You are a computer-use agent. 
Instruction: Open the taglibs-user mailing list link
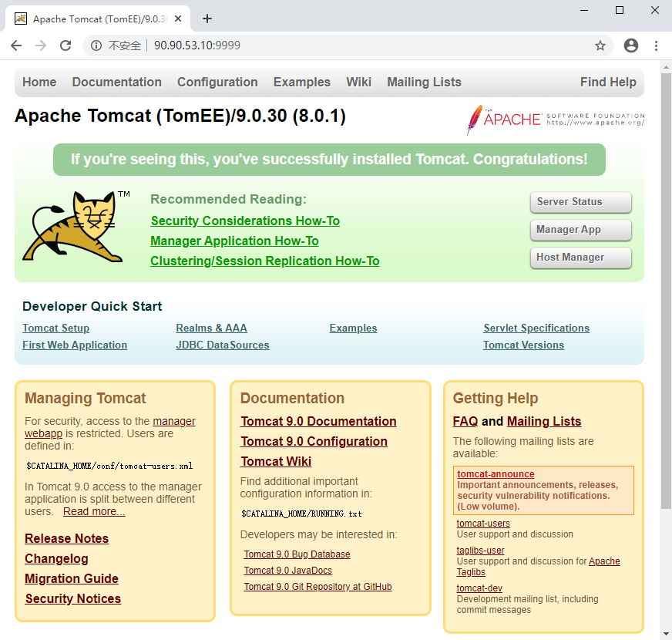[x=480, y=551]
